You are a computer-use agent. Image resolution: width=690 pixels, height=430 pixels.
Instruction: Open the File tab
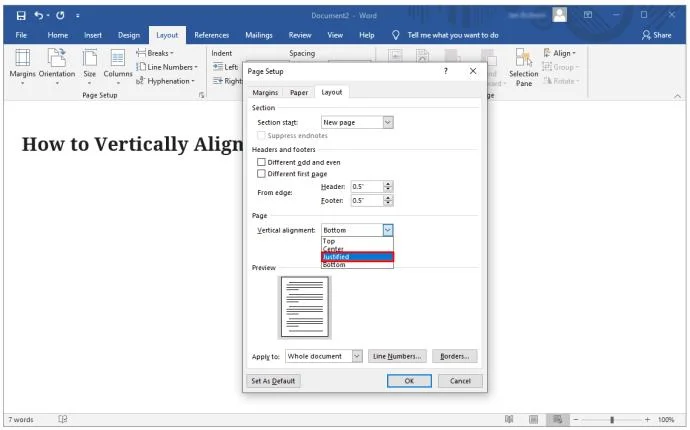coord(21,35)
